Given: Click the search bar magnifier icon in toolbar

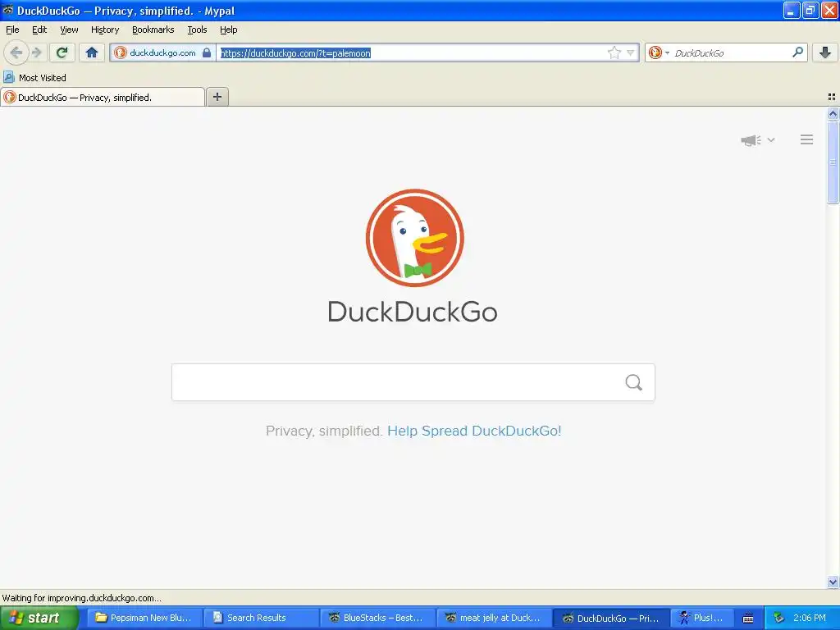Looking at the screenshot, I should tap(797, 52).
